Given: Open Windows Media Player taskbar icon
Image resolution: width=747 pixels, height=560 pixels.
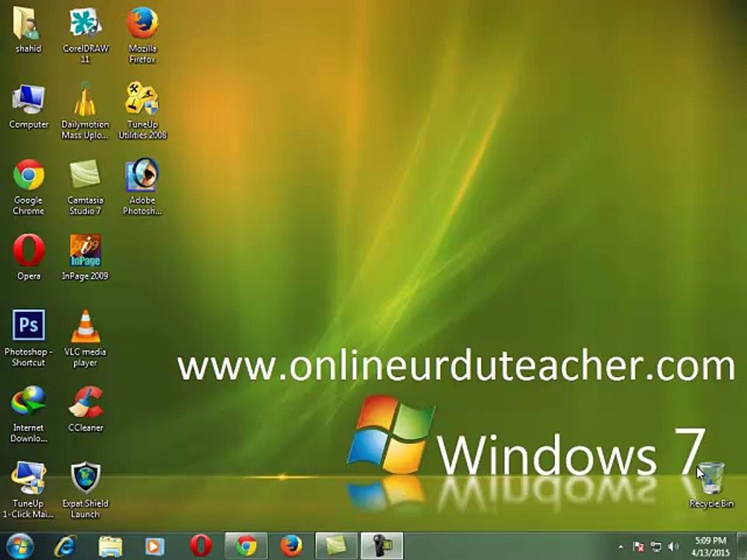Looking at the screenshot, I should coord(154,546).
